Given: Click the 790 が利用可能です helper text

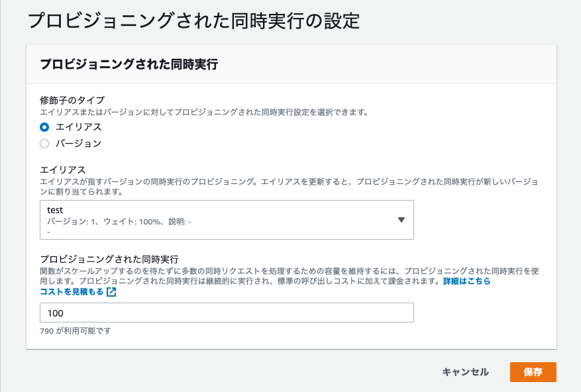Looking at the screenshot, I should pos(76,331).
